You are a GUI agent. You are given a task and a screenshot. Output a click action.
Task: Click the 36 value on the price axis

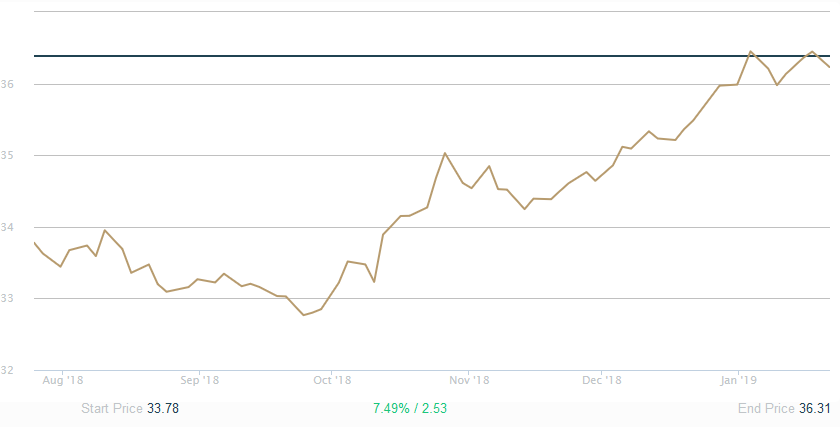point(7,84)
